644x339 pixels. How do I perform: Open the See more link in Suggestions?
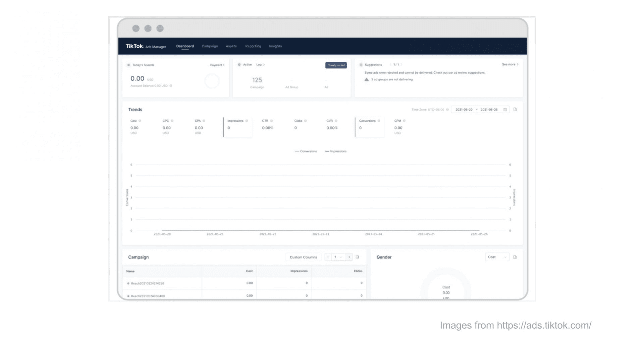click(x=510, y=64)
